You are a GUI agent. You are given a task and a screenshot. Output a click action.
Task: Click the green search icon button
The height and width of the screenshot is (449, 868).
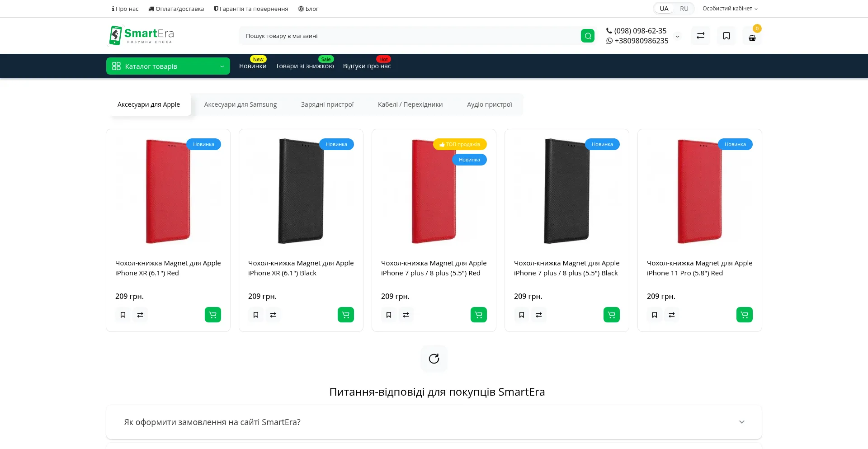click(587, 36)
